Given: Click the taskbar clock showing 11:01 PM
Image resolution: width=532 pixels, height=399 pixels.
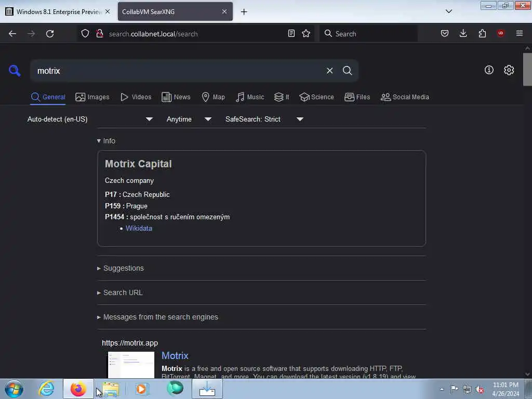Looking at the screenshot, I should click(506, 389).
